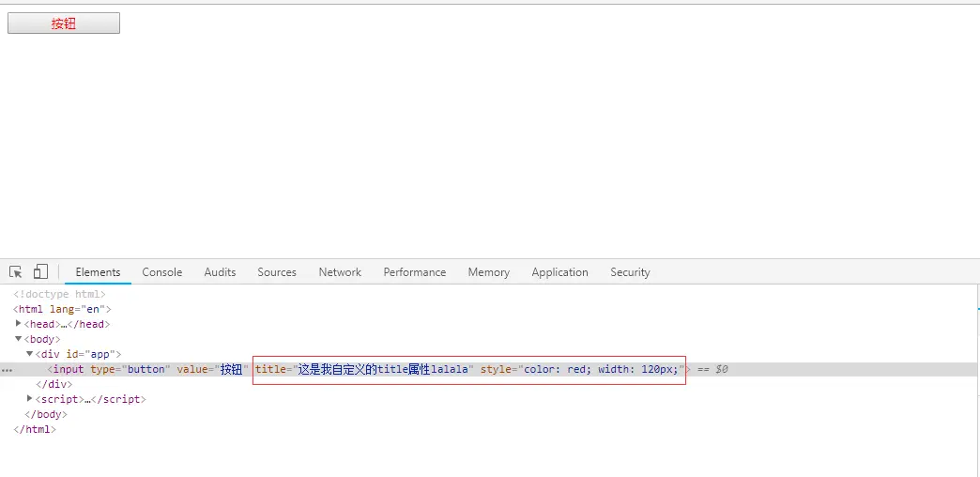Click the title attribute value text
980x477 pixels.
pyautogui.click(x=382, y=369)
